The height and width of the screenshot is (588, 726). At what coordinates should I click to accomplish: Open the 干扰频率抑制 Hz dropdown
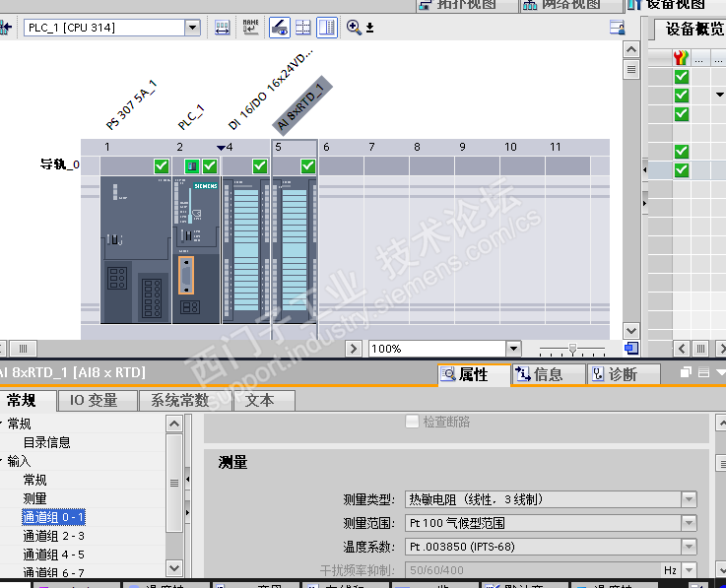(x=689, y=570)
